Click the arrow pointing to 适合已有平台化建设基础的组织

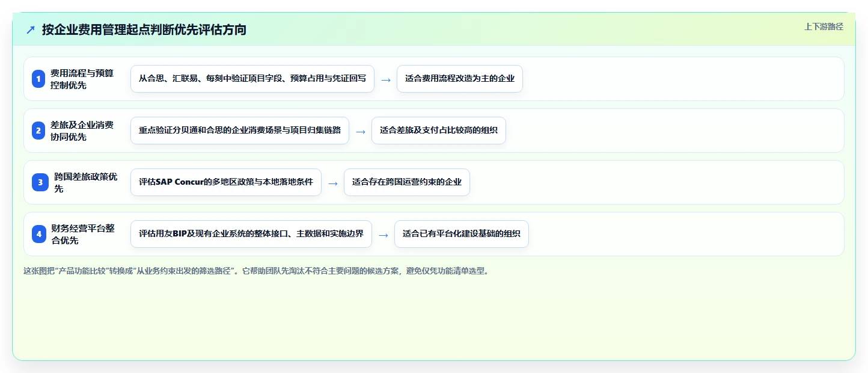click(384, 235)
